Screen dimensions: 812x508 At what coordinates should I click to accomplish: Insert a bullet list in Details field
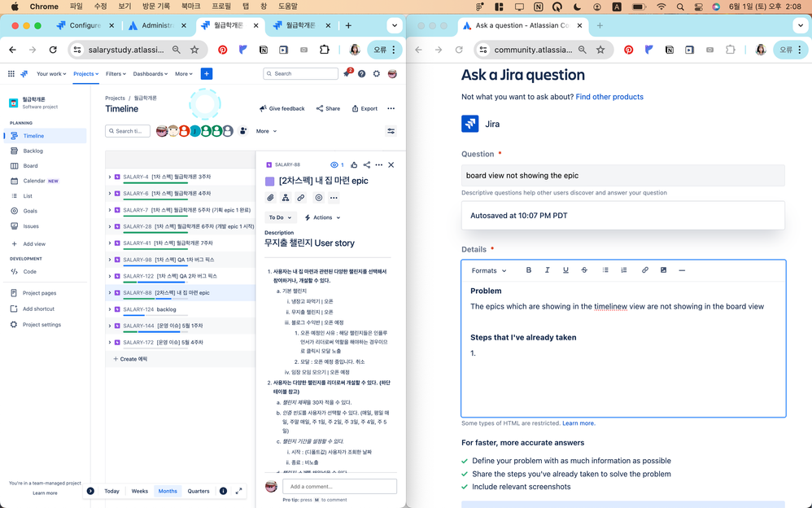[605, 269]
